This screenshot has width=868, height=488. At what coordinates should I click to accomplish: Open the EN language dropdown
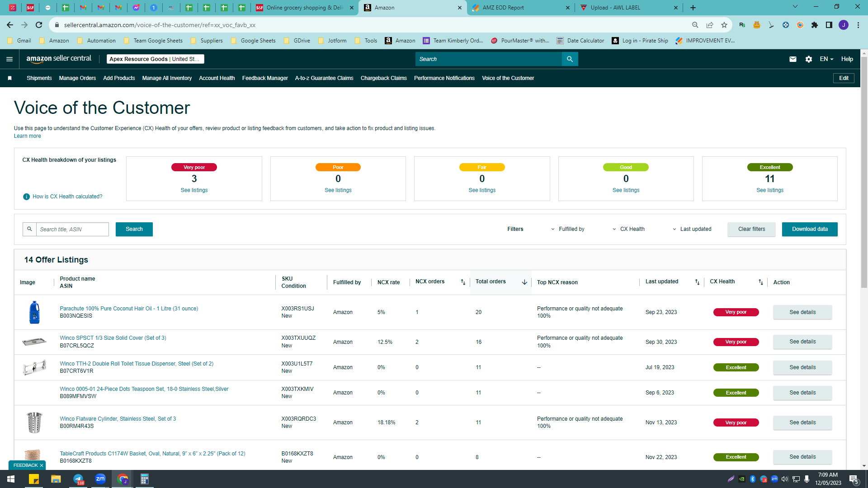click(x=826, y=59)
